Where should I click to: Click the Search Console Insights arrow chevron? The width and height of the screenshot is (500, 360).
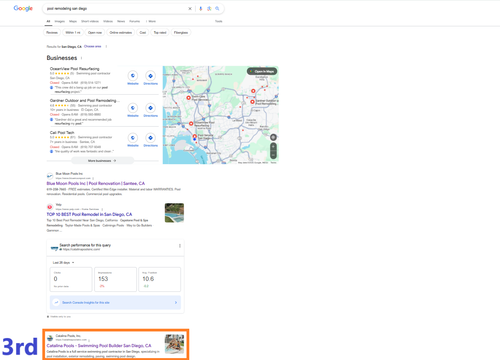coord(176,303)
